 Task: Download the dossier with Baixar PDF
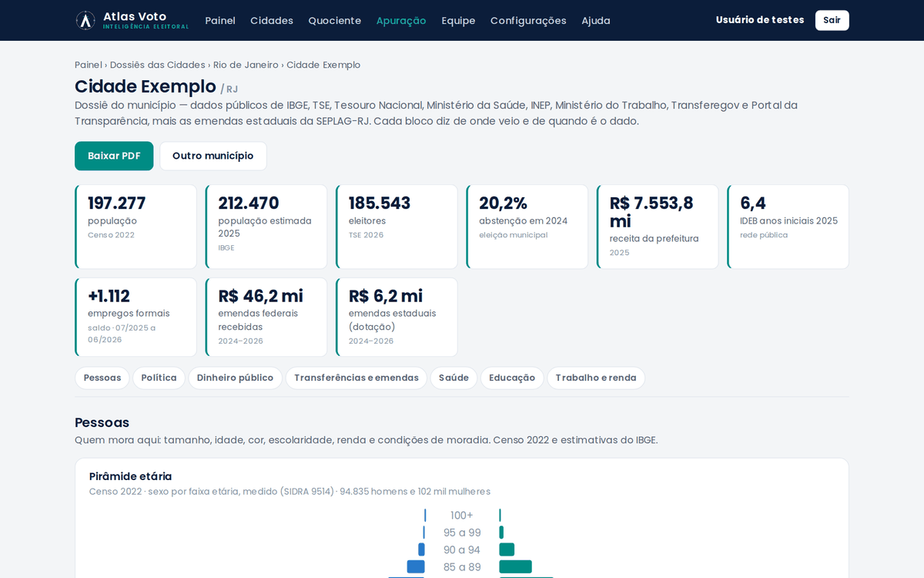click(x=114, y=156)
